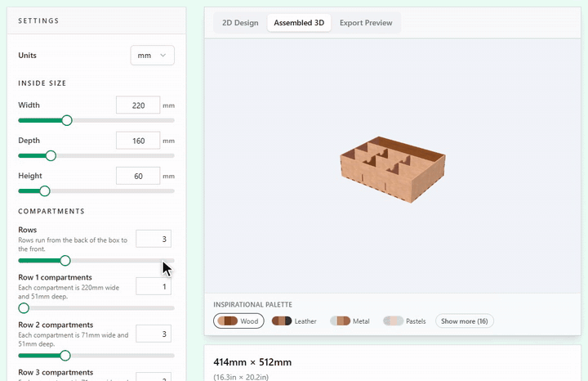Click the Height value input field
Screen dimensions: 588x381
point(138,176)
